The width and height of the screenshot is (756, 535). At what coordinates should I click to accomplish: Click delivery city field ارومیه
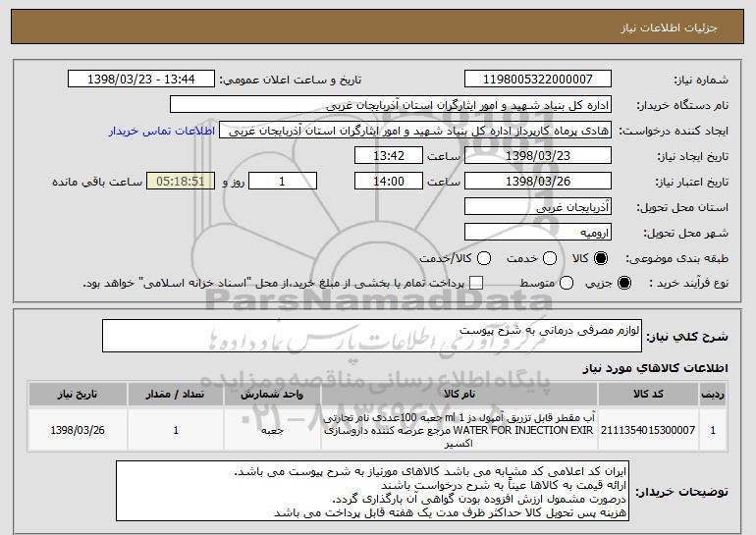point(538,233)
